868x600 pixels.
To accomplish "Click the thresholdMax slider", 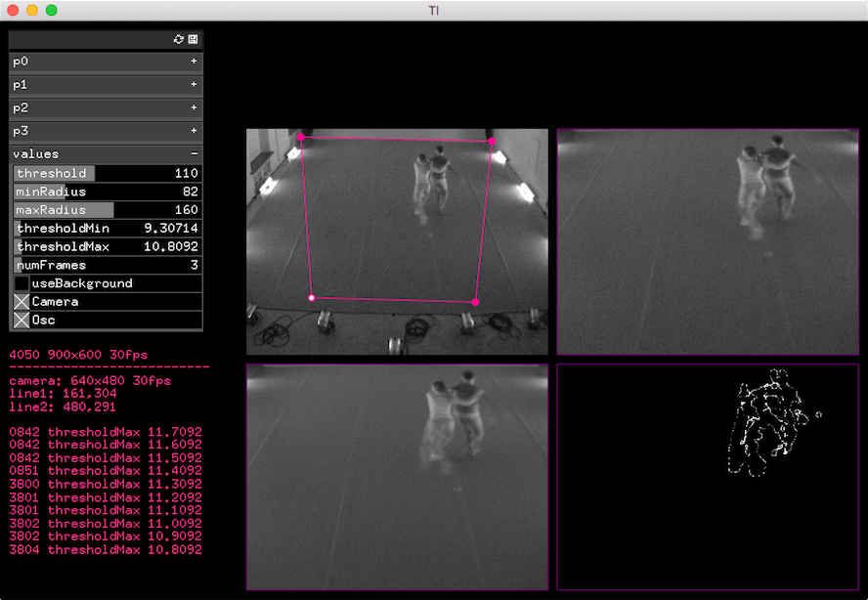I will pos(106,247).
